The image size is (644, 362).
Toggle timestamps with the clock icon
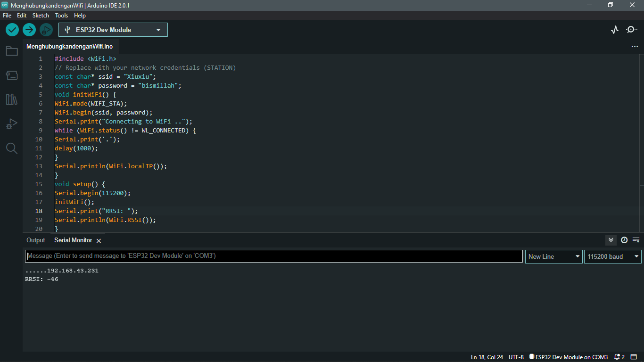624,240
